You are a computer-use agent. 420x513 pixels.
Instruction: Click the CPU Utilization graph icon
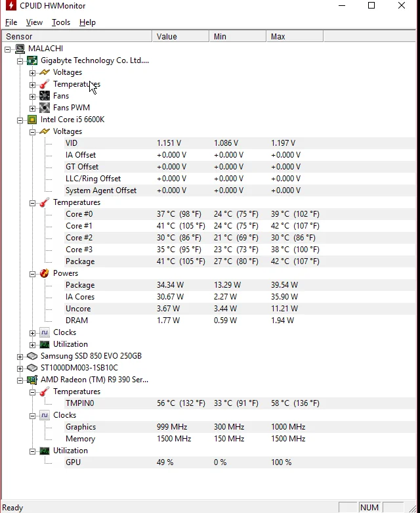tap(45, 344)
